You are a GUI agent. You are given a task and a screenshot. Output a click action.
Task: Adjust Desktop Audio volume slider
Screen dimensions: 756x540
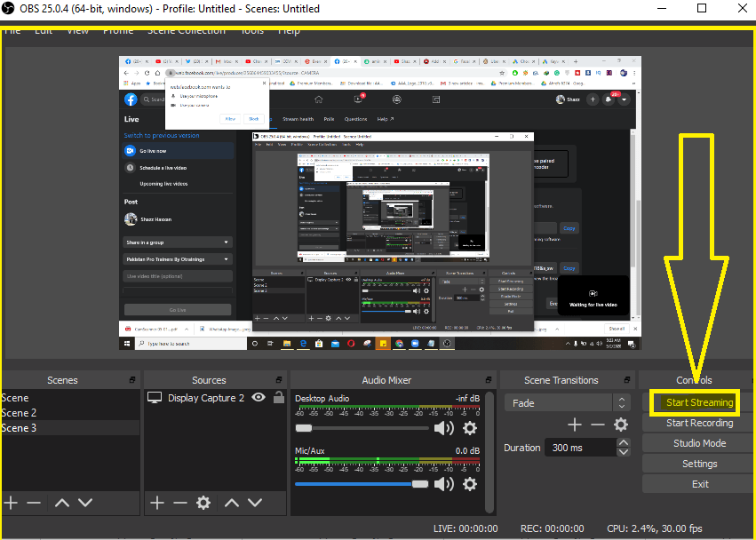[x=362, y=428]
